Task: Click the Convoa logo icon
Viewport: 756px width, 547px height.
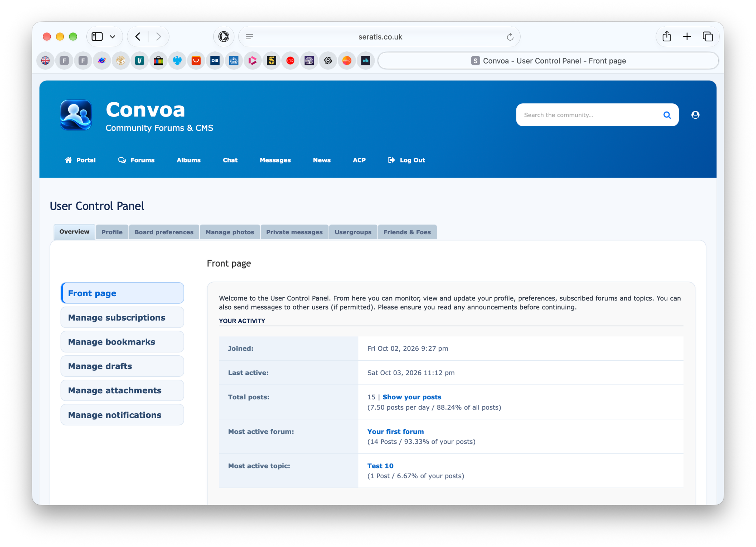Action: pos(76,115)
